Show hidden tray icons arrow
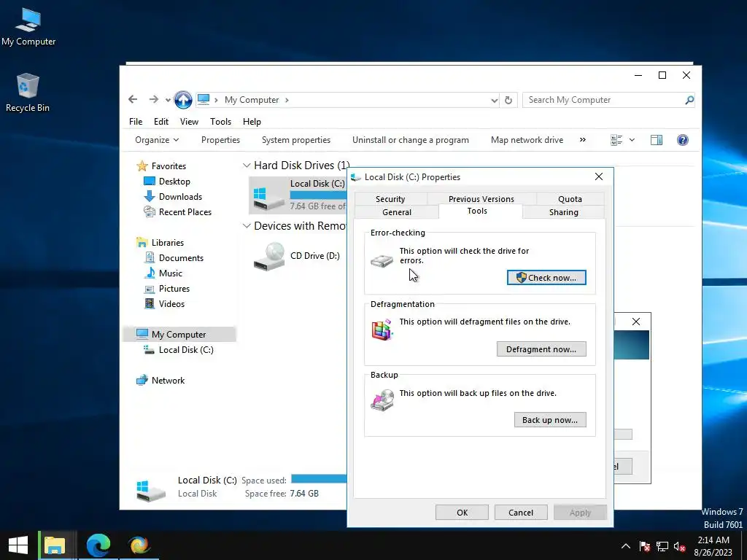Viewport: 747px width, 560px height. 626,546
